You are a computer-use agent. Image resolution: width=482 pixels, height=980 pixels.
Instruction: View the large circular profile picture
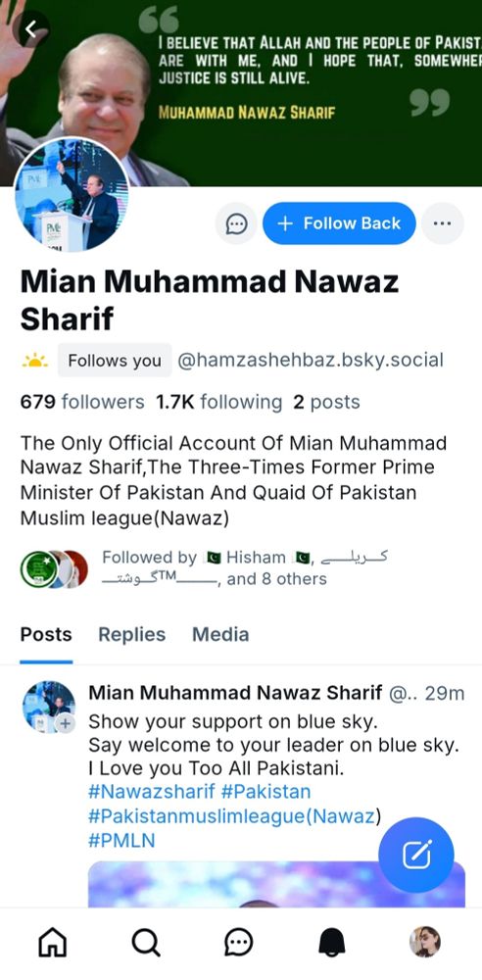pos(72,194)
